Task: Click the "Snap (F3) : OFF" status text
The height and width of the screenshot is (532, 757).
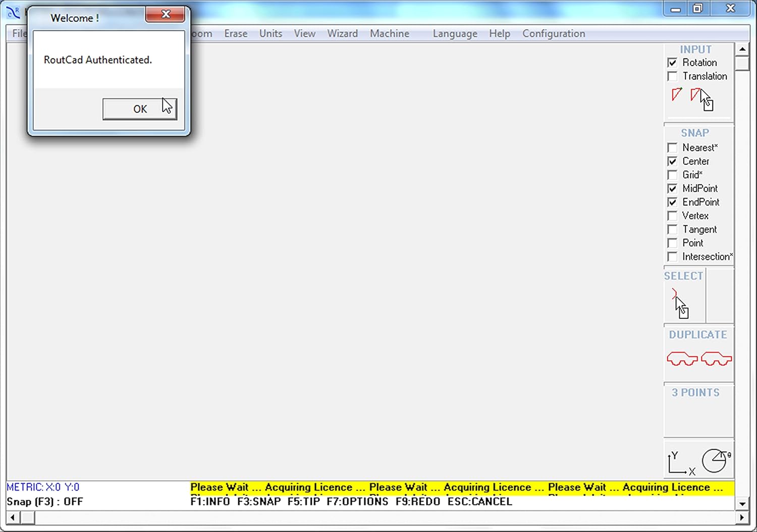Action: [45, 502]
